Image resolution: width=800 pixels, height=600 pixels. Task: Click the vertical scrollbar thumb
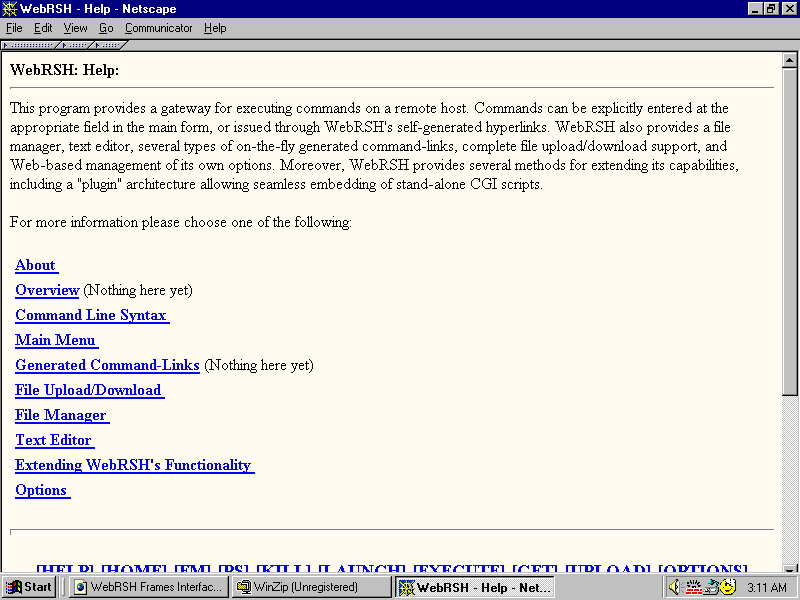[x=789, y=231]
